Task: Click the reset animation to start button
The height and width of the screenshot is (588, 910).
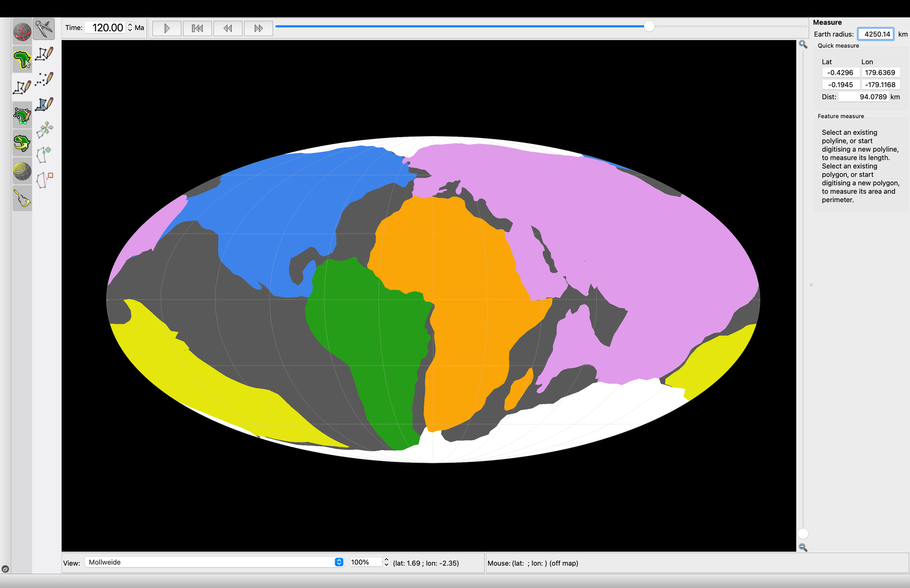Action: [198, 28]
